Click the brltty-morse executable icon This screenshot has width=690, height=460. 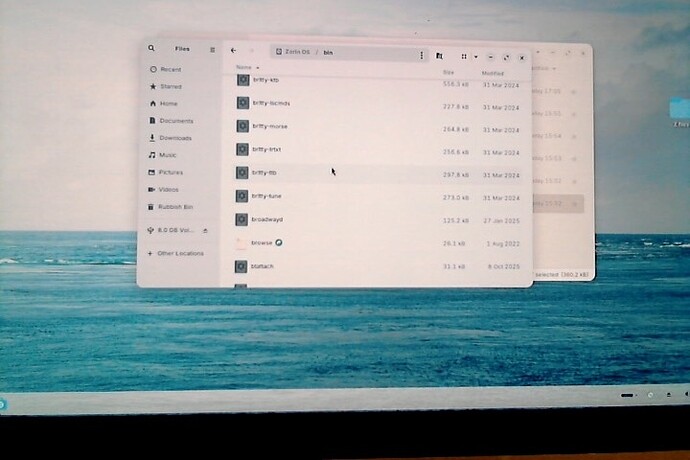point(242,126)
